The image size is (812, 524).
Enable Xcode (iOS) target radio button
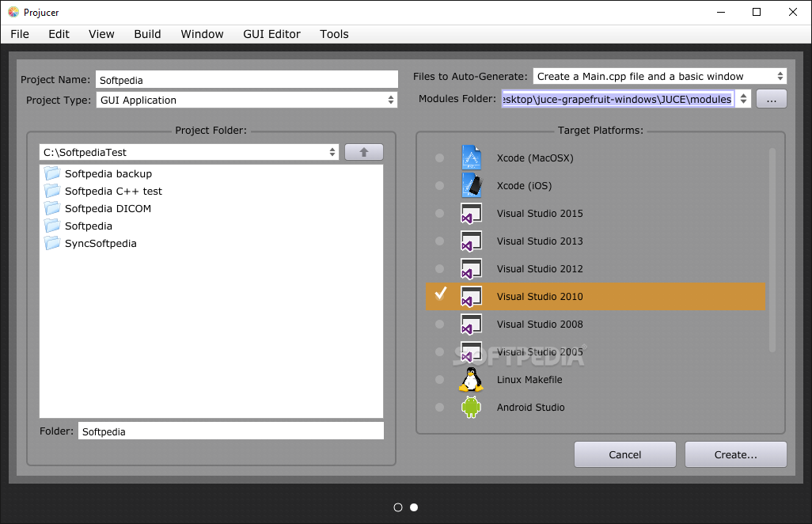click(x=440, y=185)
